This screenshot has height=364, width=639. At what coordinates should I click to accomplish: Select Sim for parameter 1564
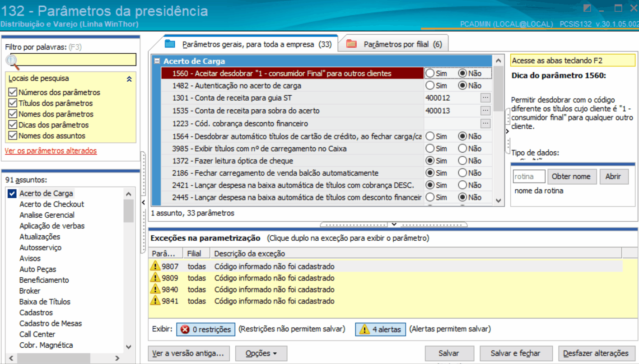[x=430, y=136]
